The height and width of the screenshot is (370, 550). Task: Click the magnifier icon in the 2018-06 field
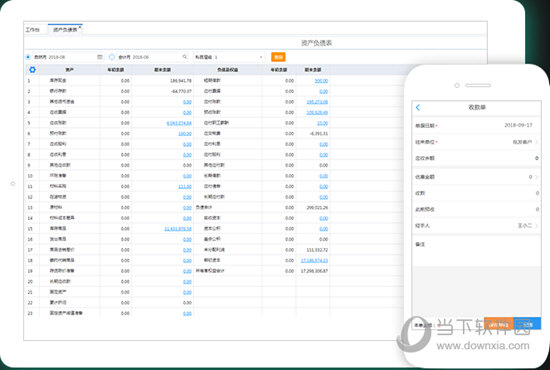tap(185, 57)
